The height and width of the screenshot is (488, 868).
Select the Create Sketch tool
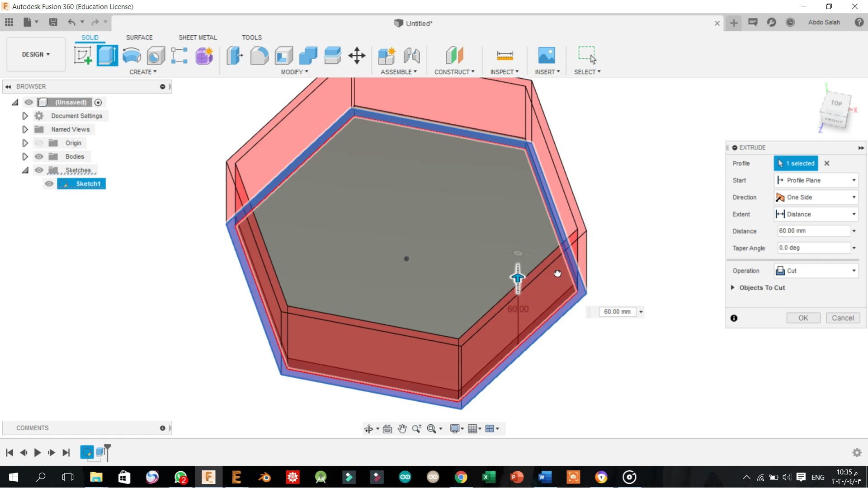click(83, 56)
